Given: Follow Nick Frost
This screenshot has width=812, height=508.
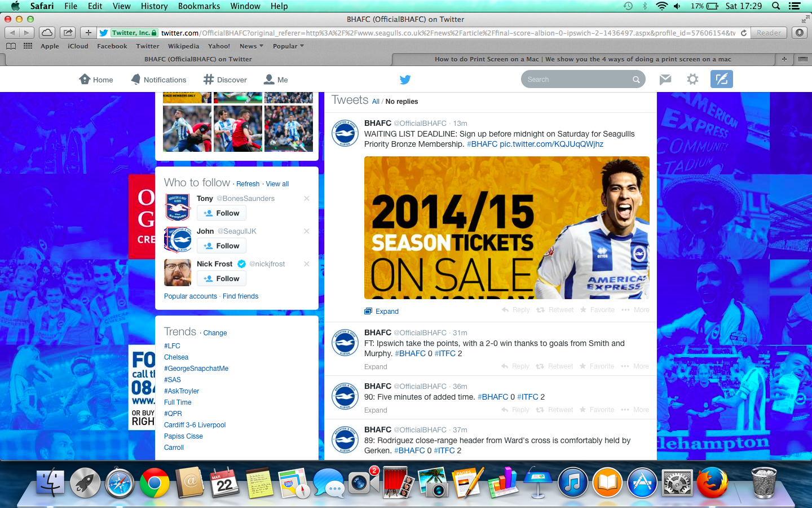Looking at the screenshot, I should coord(222,279).
